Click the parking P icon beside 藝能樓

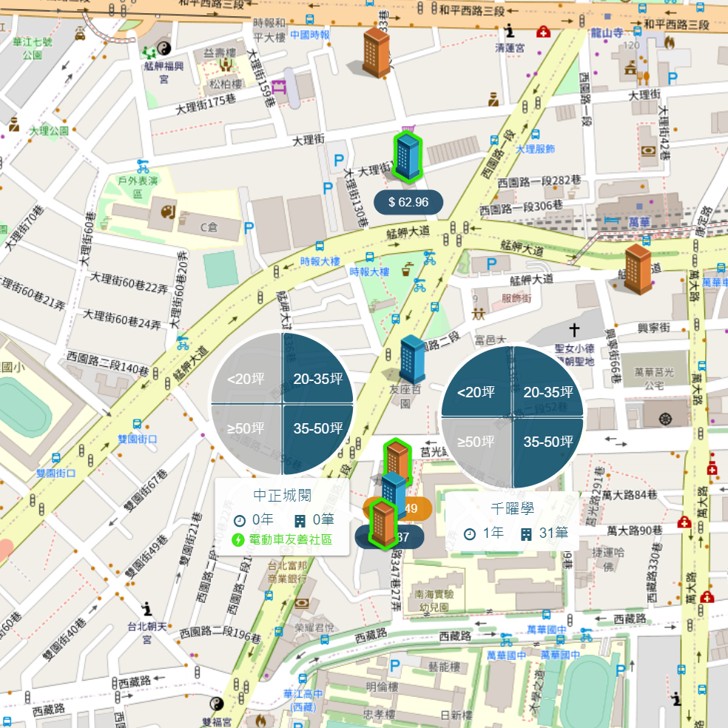[x=394, y=666]
